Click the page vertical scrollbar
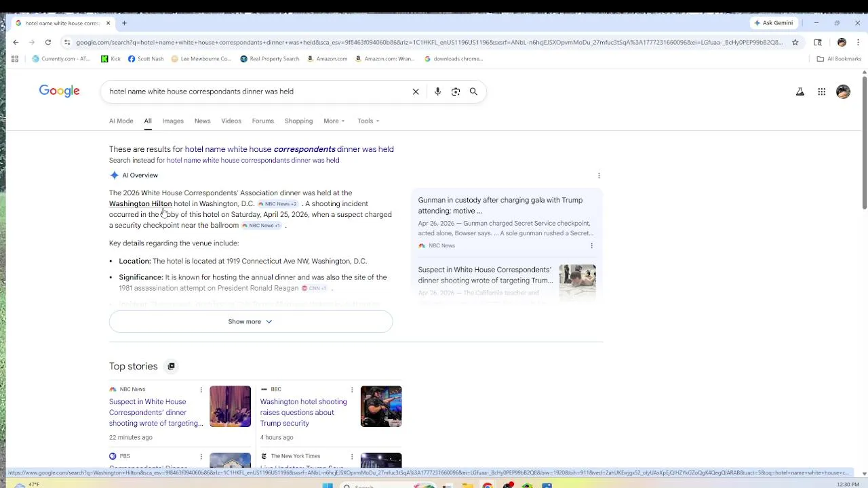This screenshot has height=488, width=868. pyautogui.click(x=864, y=142)
